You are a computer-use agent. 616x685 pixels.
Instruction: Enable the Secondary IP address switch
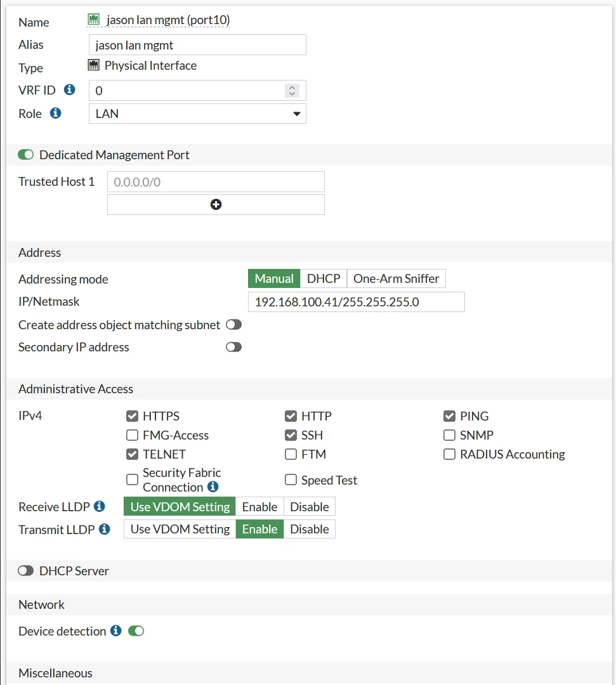click(x=233, y=347)
